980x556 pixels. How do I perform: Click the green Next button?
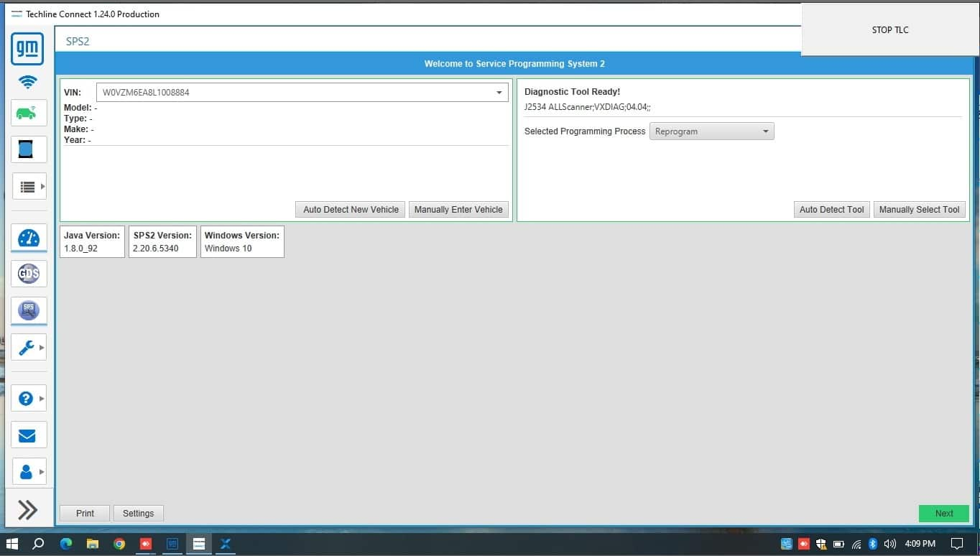[943, 514]
